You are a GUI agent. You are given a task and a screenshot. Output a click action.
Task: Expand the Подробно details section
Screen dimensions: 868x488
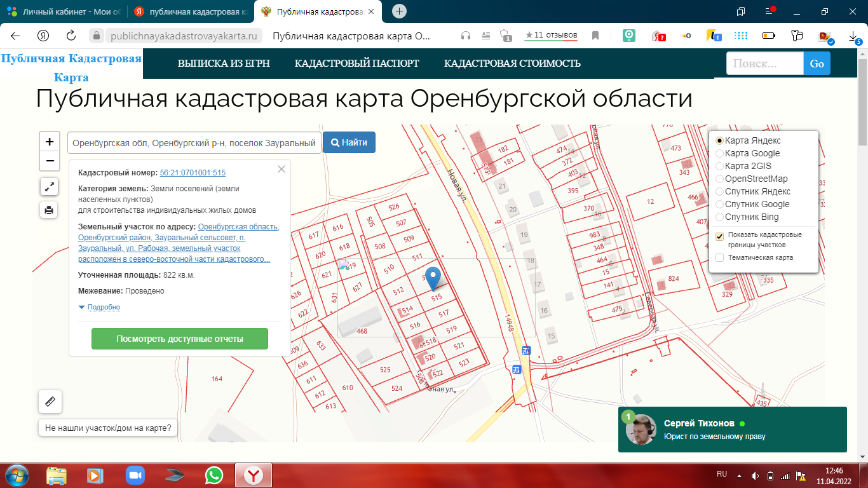click(103, 308)
